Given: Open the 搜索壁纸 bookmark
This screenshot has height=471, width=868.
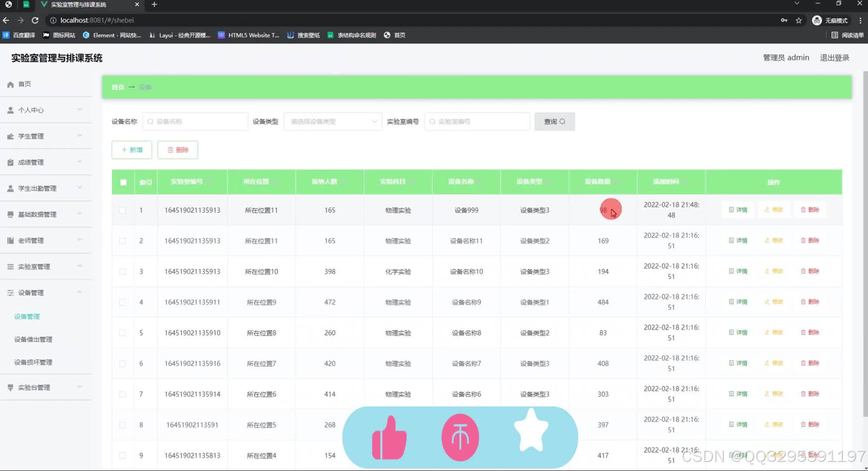Looking at the screenshot, I should pos(303,35).
